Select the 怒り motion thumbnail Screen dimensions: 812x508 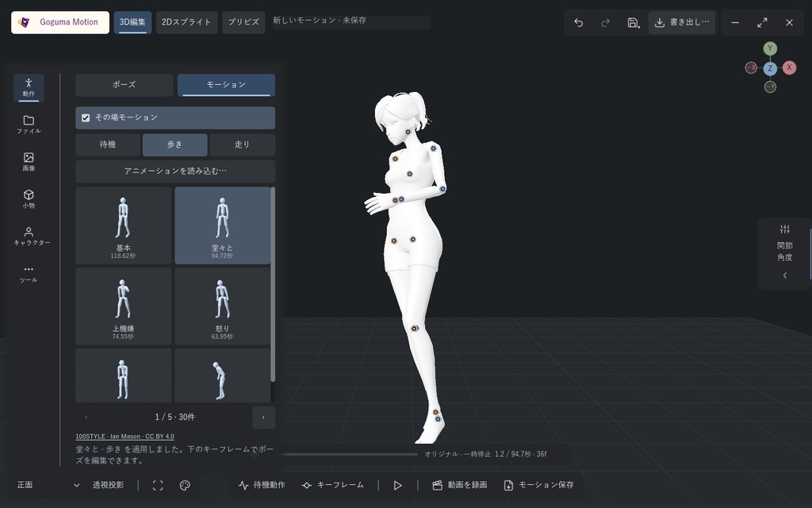pos(222,306)
